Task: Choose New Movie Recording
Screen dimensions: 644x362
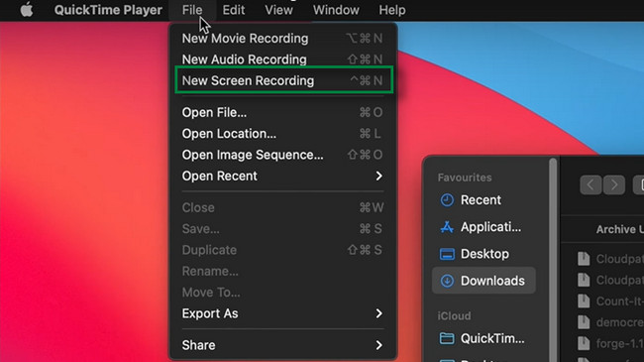Action: click(282, 39)
